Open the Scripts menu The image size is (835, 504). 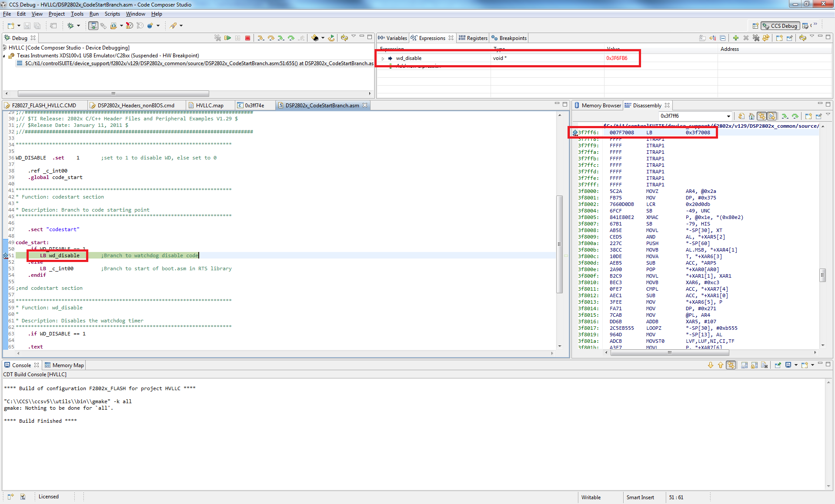(112, 14)
